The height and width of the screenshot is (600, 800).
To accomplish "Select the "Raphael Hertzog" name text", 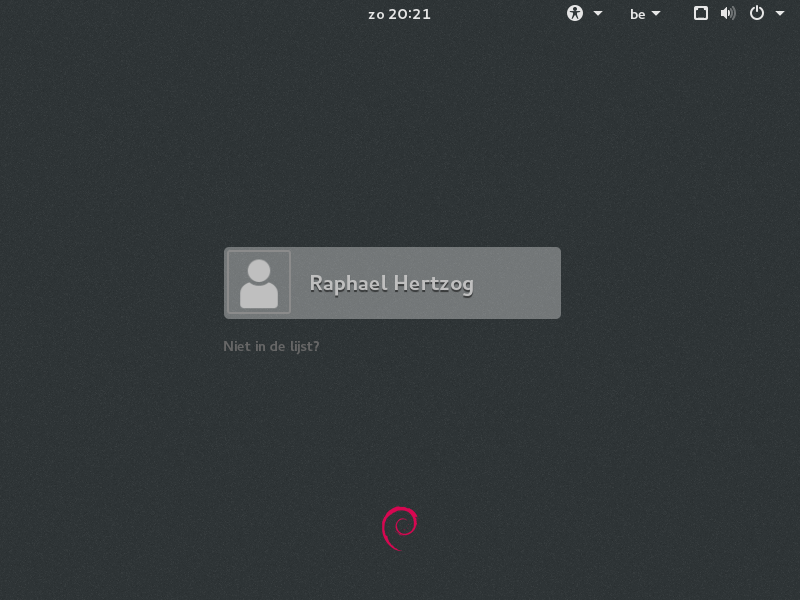I will 391,283.
